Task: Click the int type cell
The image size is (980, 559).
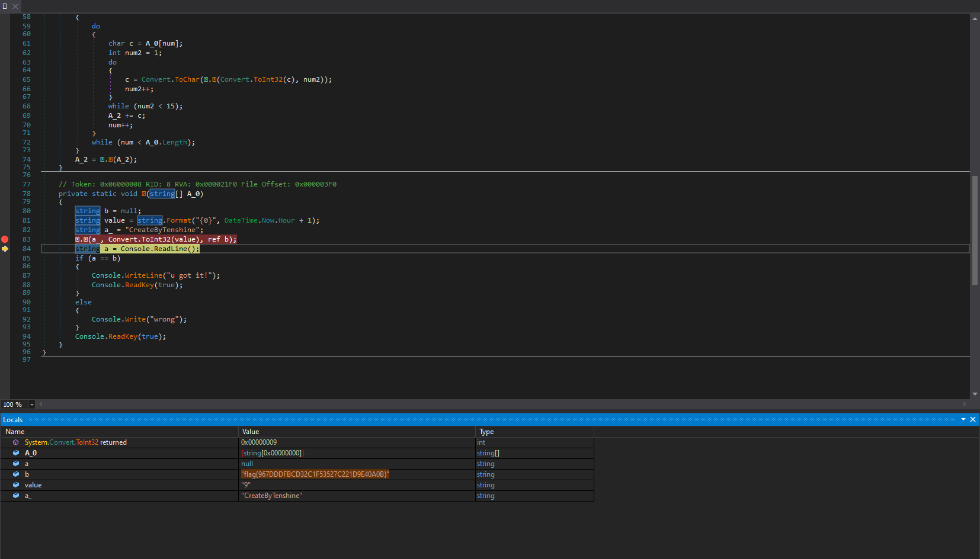Action: [x=534, y=442]
